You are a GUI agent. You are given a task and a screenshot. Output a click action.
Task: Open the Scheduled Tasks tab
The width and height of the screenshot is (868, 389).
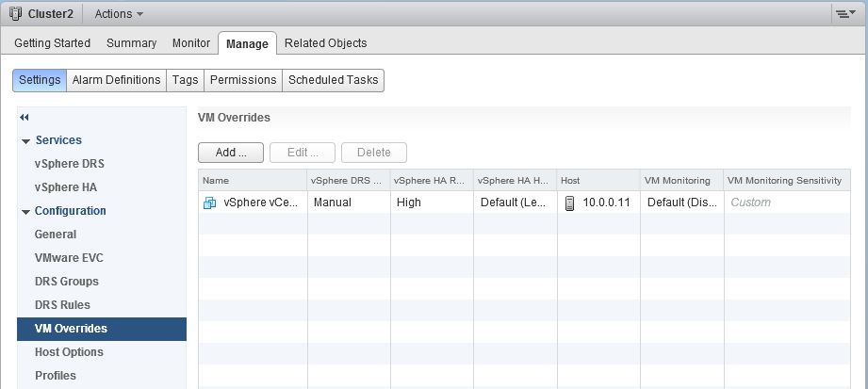pyautogui.click(x=334, y=80)
